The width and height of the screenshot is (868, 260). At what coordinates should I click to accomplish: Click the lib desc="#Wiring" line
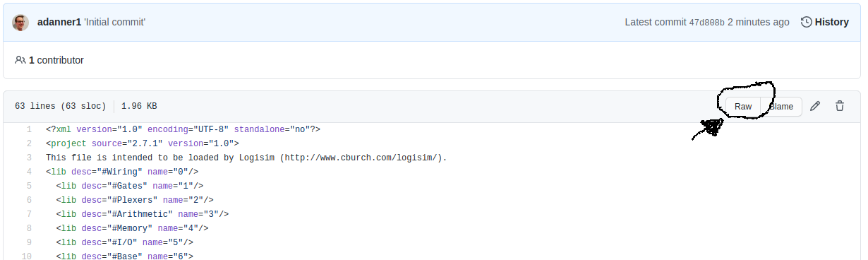pyautogui.click(x=122, y=172)
